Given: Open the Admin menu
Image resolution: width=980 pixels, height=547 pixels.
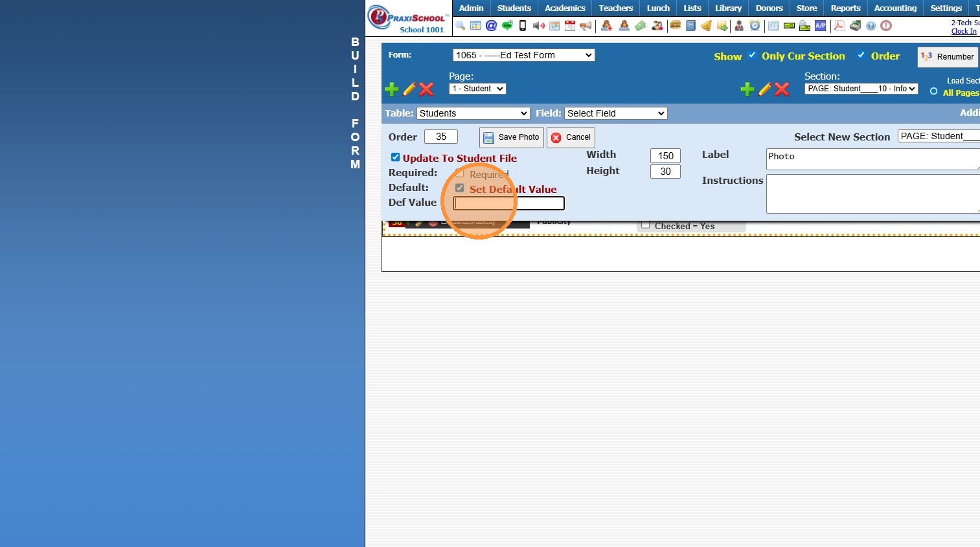Looking at the screenshot, I should coord(472,8).
